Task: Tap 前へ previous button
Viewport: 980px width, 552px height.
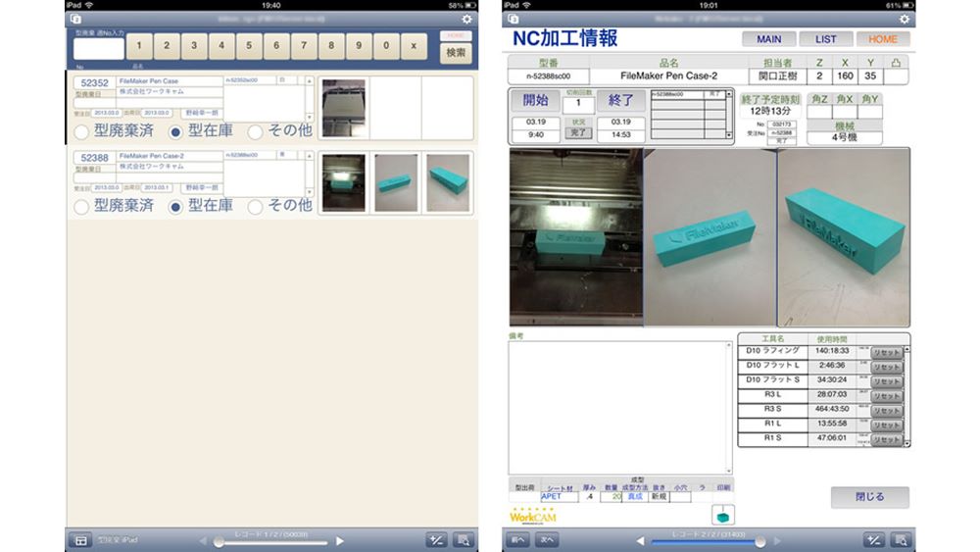Action: (517, 540)
